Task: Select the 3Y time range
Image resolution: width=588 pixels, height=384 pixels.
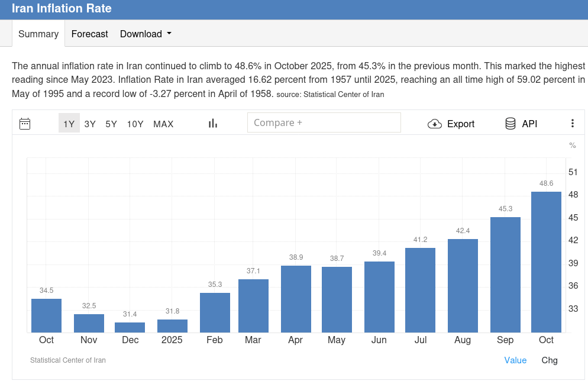Action: click(x=90, y=124)
